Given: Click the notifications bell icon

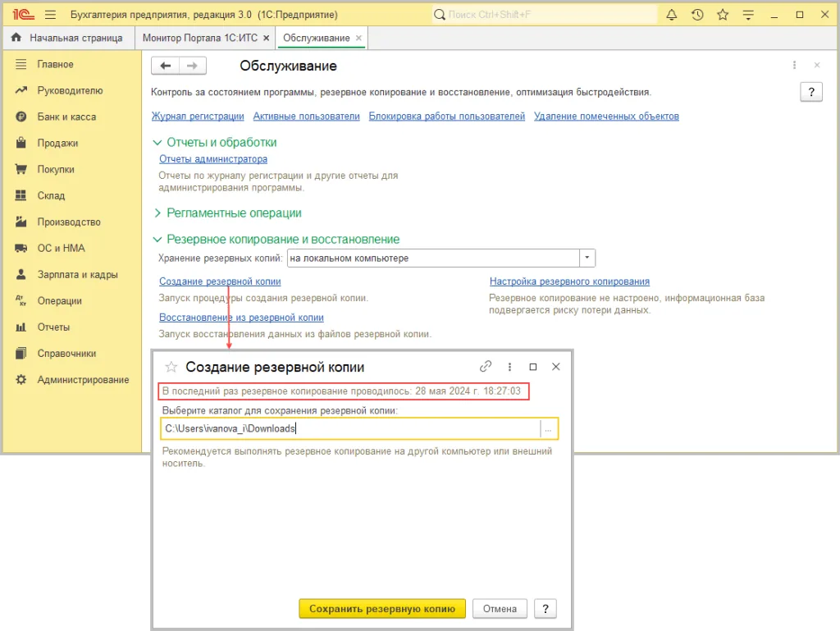Looking at the screenshot, I should [672, 15].
